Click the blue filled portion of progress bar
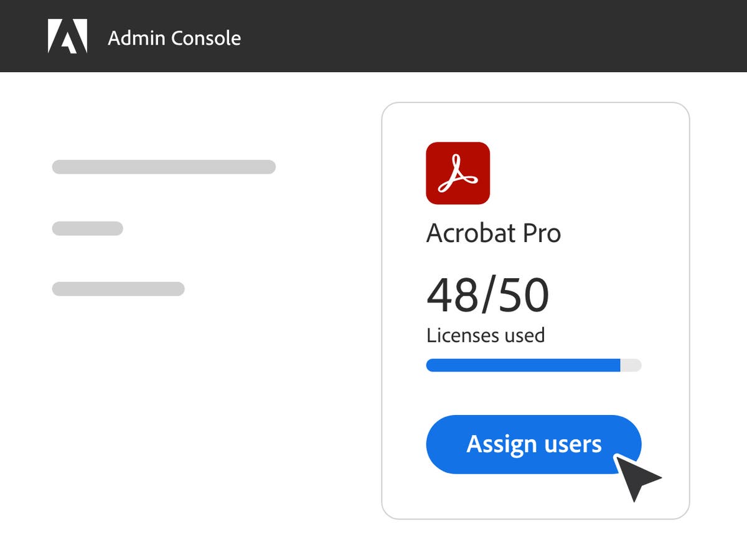747x560 pixels. coord(523,365)
